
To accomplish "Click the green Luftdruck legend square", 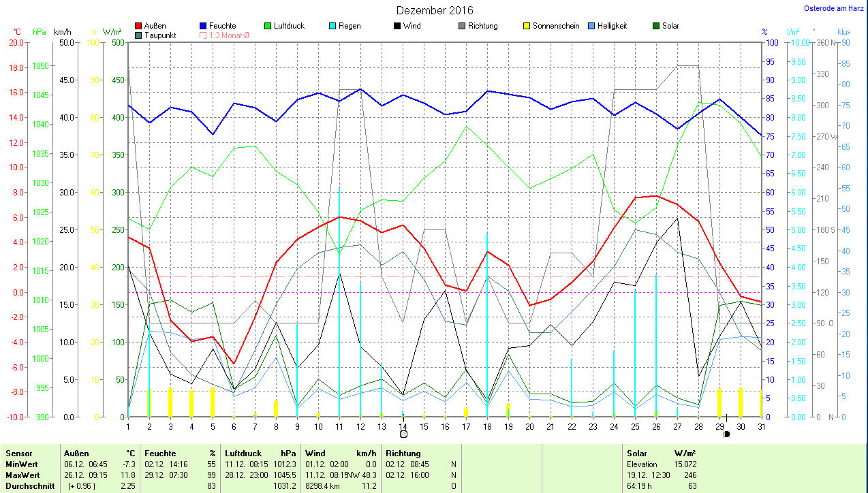I will [268, 26].
